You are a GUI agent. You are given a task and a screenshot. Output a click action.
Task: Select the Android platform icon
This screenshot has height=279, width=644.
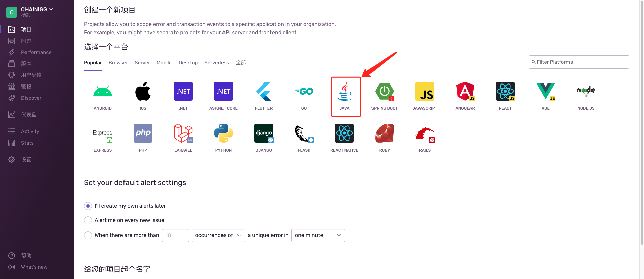pos(103,91)
